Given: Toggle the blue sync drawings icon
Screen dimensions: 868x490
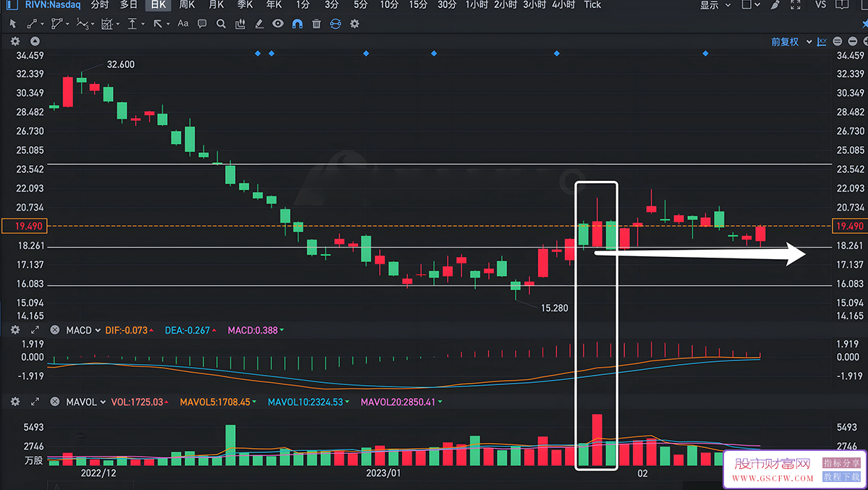Looking at the screenshot, I should (x=335, y=24).
